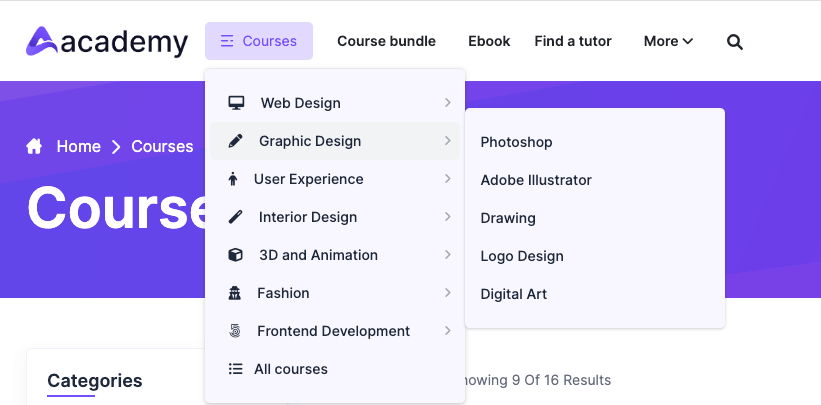The height and width of the screenshot is (405, 821).
Task: Expand the Interior Design submenu chevron
Action: [x=447, y=217]
